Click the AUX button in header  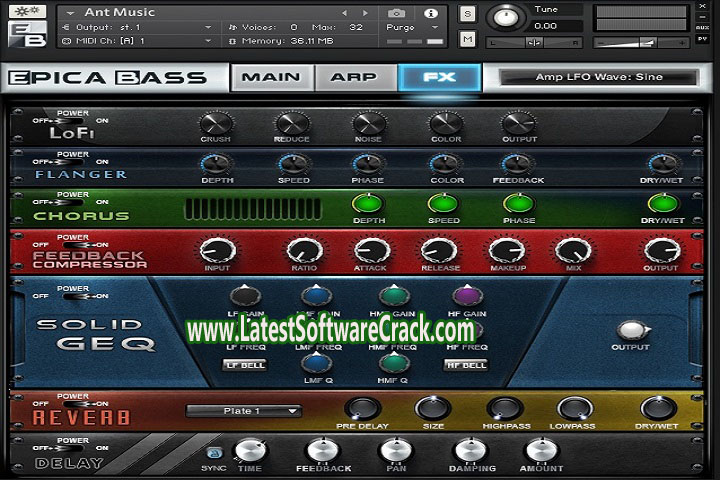point(702,28)
